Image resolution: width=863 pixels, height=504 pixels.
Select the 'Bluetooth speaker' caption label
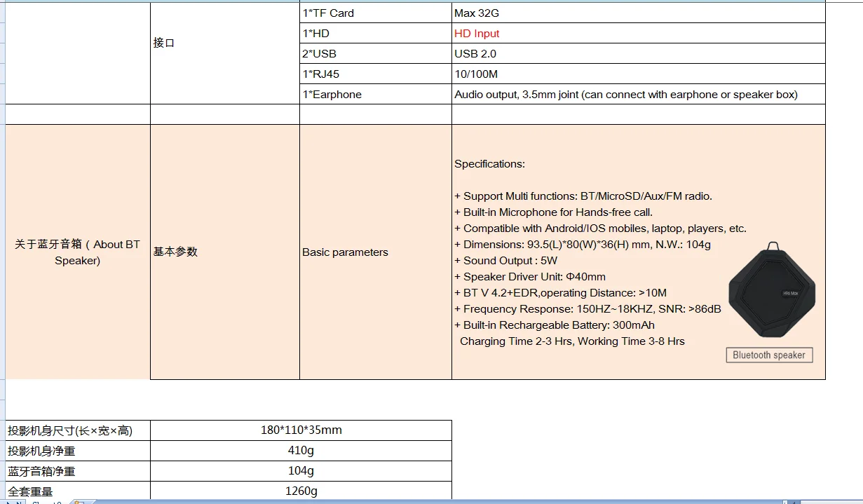[769, 355]
